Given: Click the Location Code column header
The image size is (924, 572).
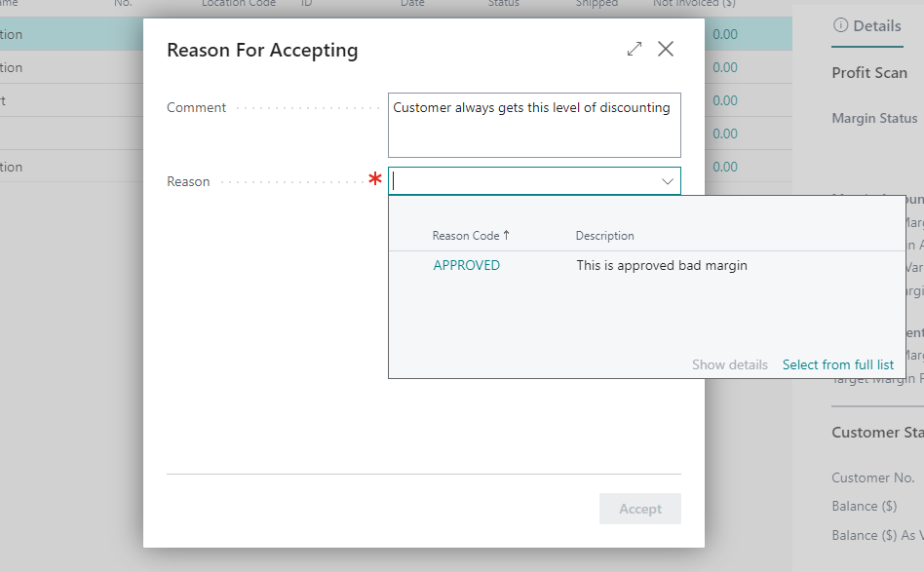Looking at the screenshot, I should click(x=239, y=4).
